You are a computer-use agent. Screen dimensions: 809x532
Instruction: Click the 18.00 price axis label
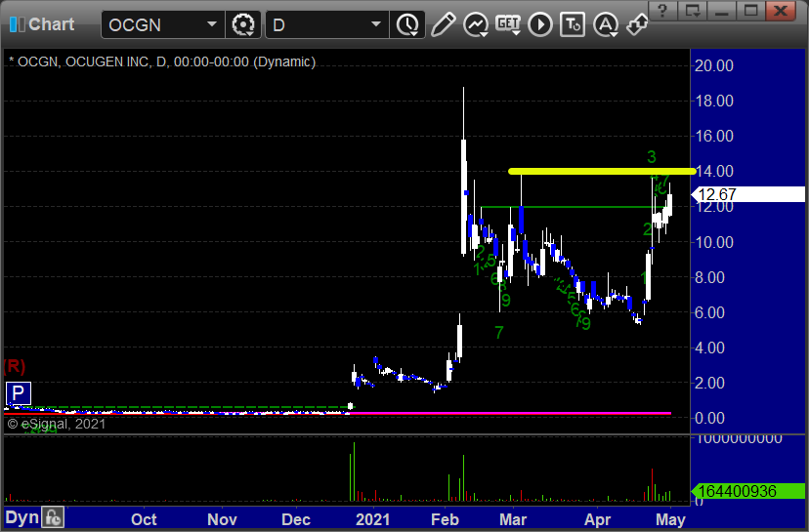714,101
